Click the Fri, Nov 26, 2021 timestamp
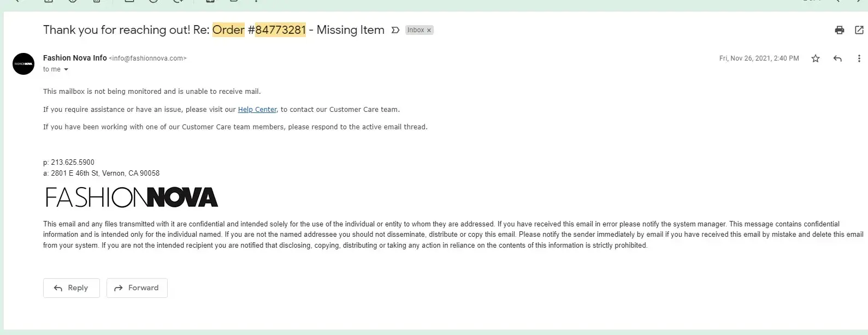Image resolution: width=868 pixels, height=335 pixels. pos(759,58)
